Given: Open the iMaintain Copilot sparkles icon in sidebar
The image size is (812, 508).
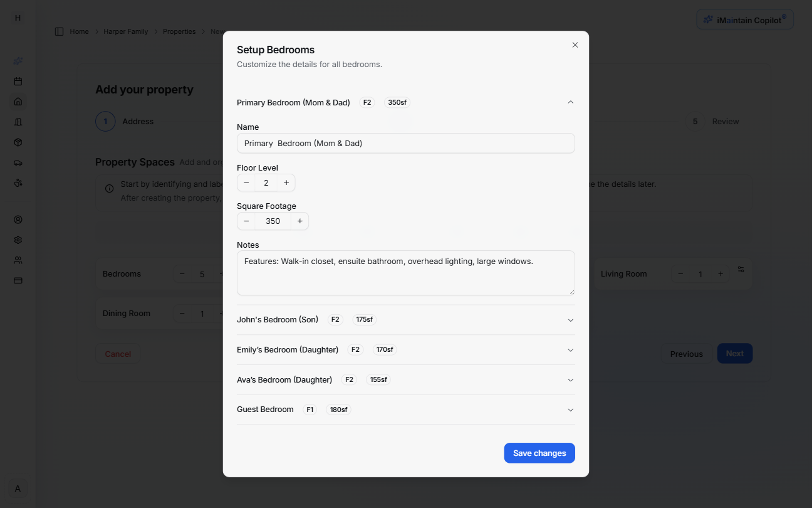Looking at the screenshot, I should pyautogui.click(x=18, y=61).
